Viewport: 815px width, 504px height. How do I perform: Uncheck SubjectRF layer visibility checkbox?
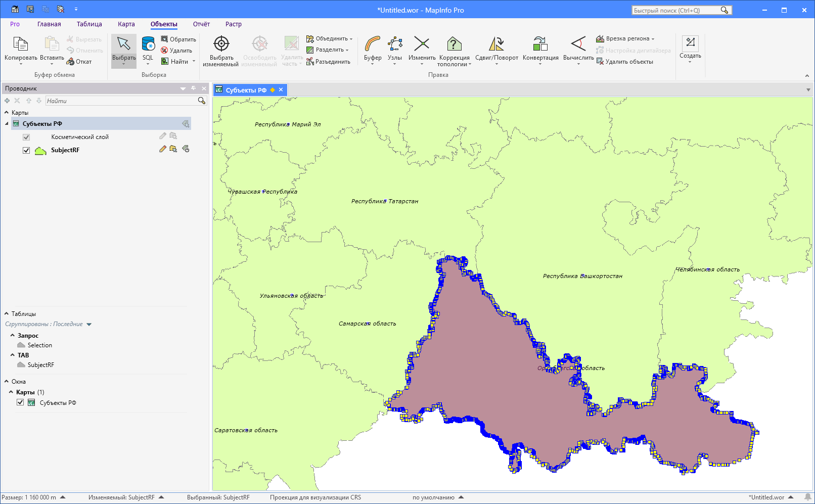26,150
